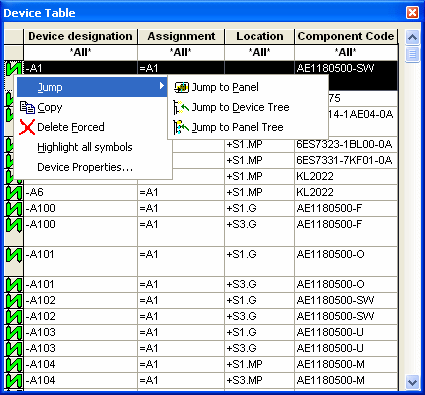Select -A1 device designation cell
The width and height of the screenshot is (425, 395).
click(x=80, y=69)
